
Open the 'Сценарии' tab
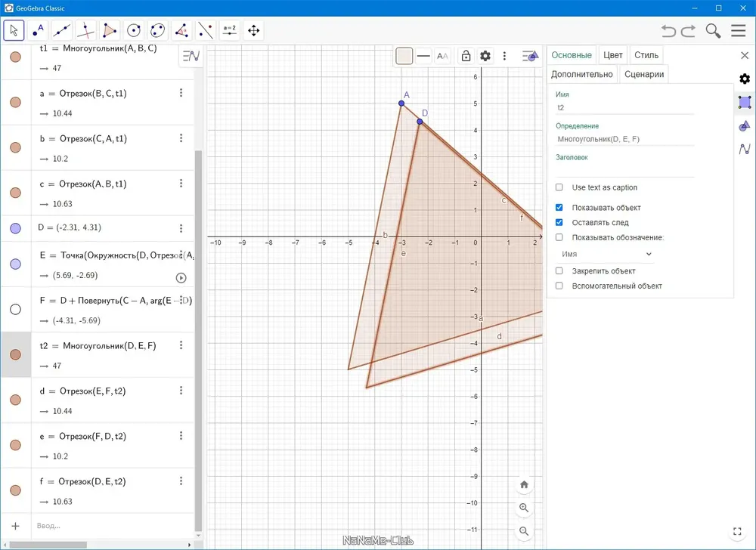coord(644,74)
